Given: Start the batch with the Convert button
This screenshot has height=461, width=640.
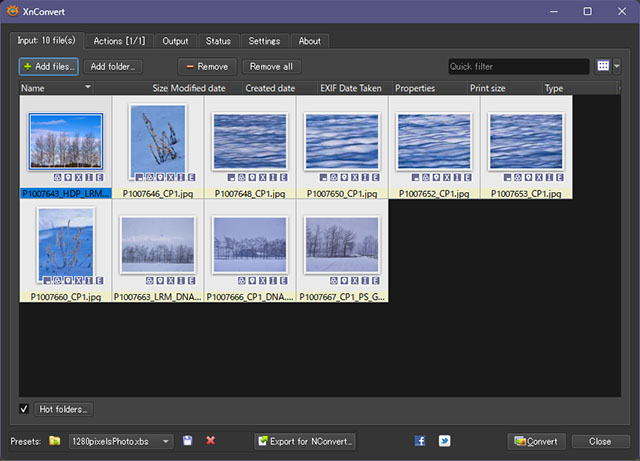Looking at the screenshot, I should [x=536, y=441].
